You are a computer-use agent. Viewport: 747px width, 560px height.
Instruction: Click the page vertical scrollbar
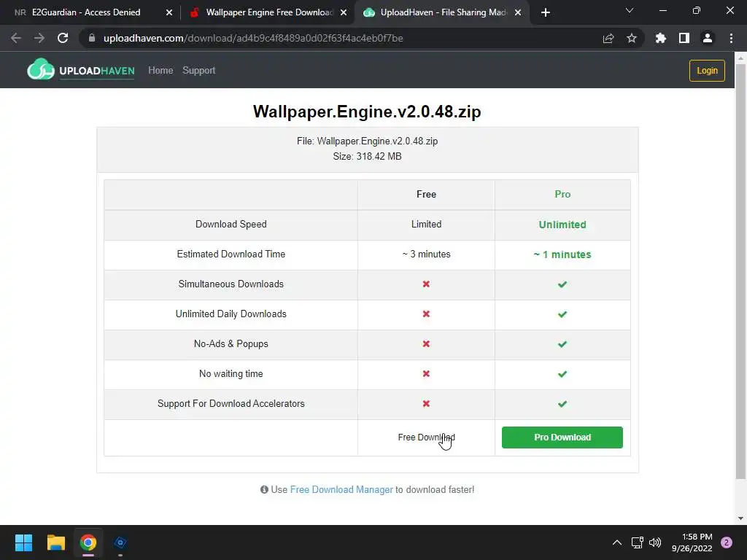pyautogui.click(x=740, y=271)
